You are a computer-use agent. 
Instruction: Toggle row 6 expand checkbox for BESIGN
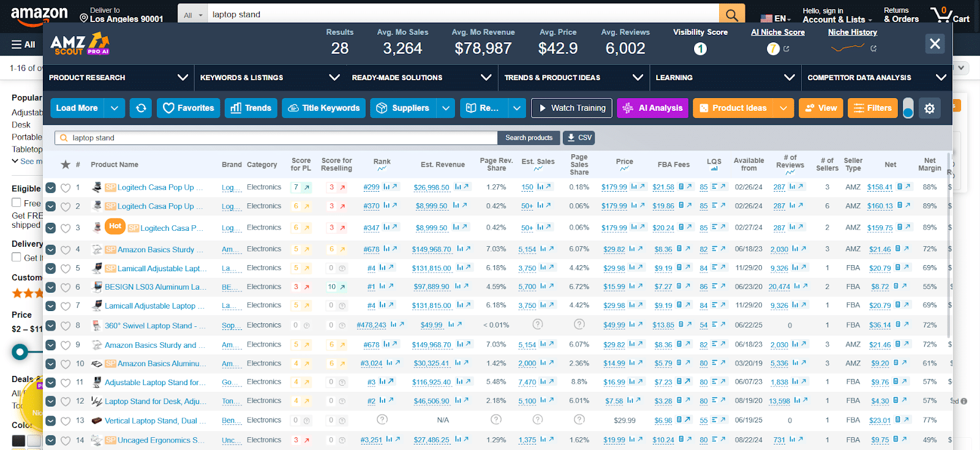click(x=51, y=287)
